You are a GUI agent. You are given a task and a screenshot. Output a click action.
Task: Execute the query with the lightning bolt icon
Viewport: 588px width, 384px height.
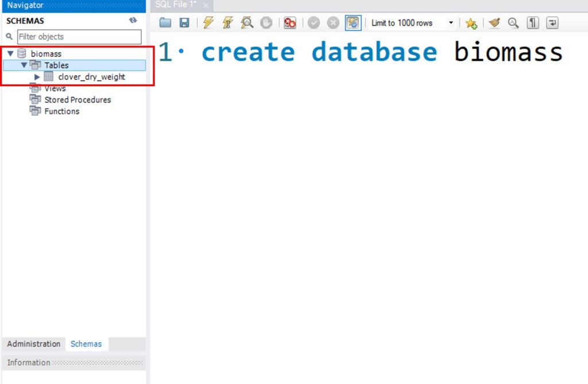pos(208,23)
